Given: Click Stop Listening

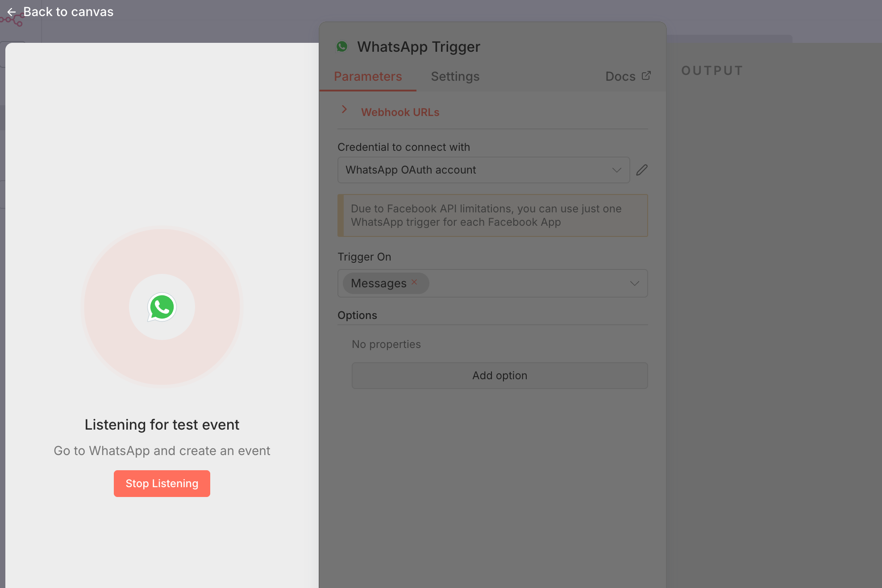Looking at the screenshot, I should [162, 483].
